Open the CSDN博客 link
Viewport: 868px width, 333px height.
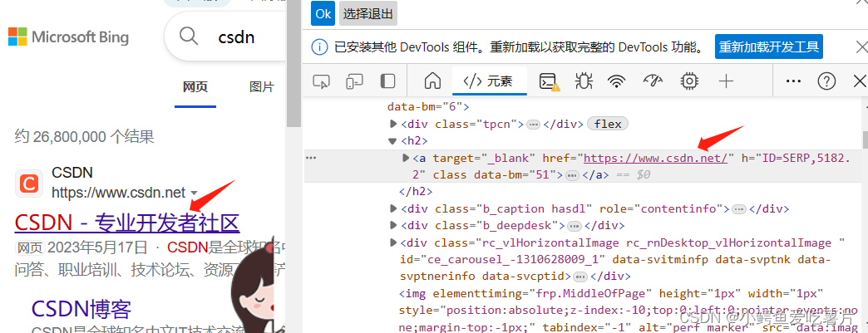[81, 309]
